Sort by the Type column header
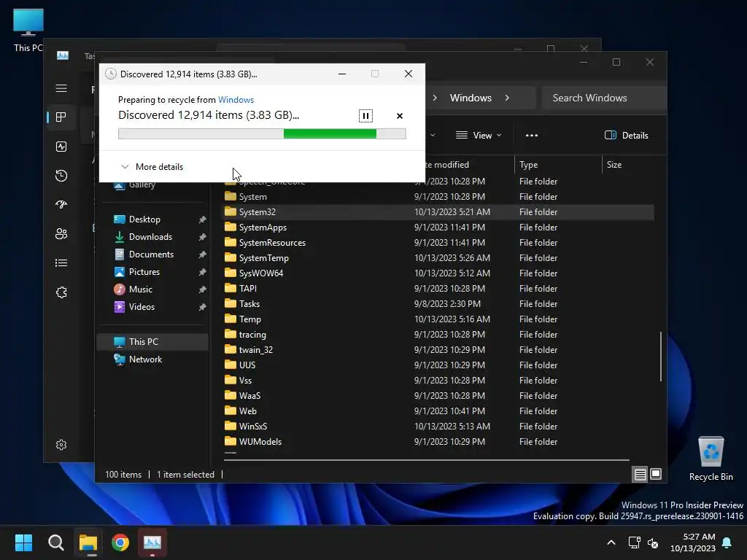The width and height of the screenshot is (747, 560). tap(558, 165)
